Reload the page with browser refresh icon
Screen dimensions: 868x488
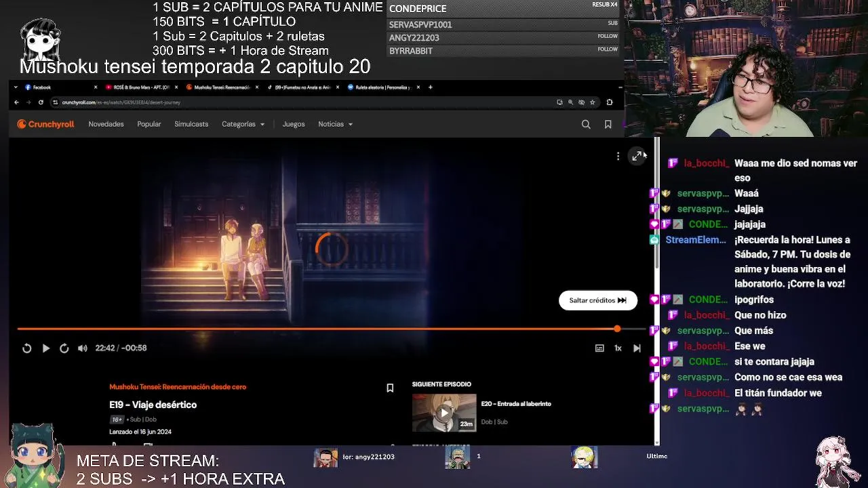(41, 102)
